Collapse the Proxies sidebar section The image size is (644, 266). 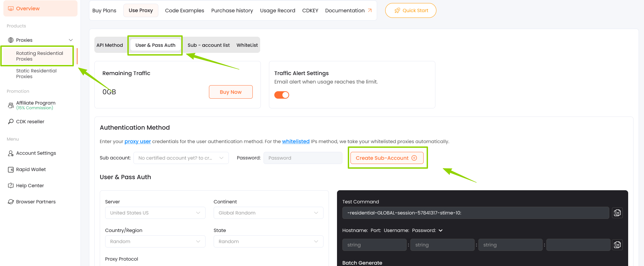(70, 40)
